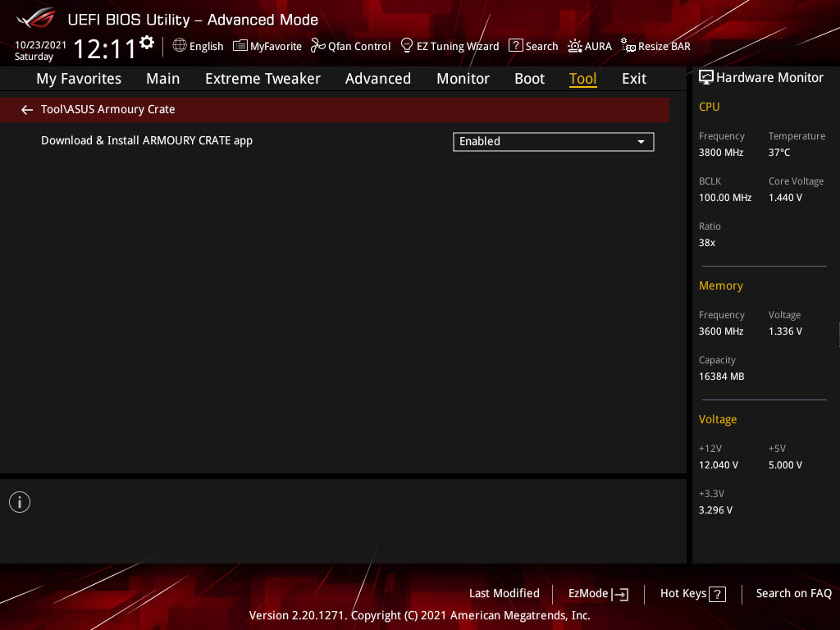The image size is (840, 630).
Task: Select Download & Install ARMOURY CRATE app label
Action: point(147,141)
